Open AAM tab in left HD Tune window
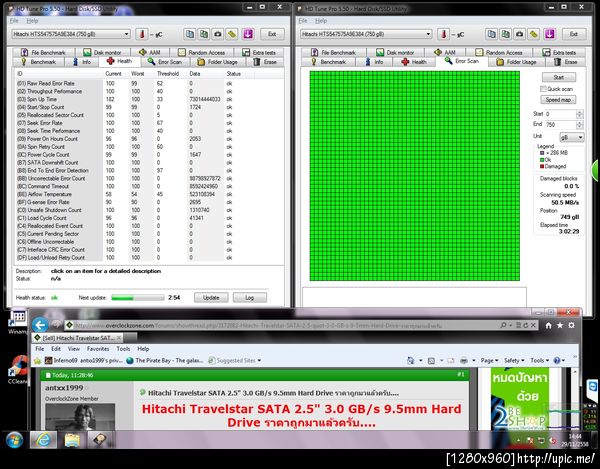 point(149,52)
